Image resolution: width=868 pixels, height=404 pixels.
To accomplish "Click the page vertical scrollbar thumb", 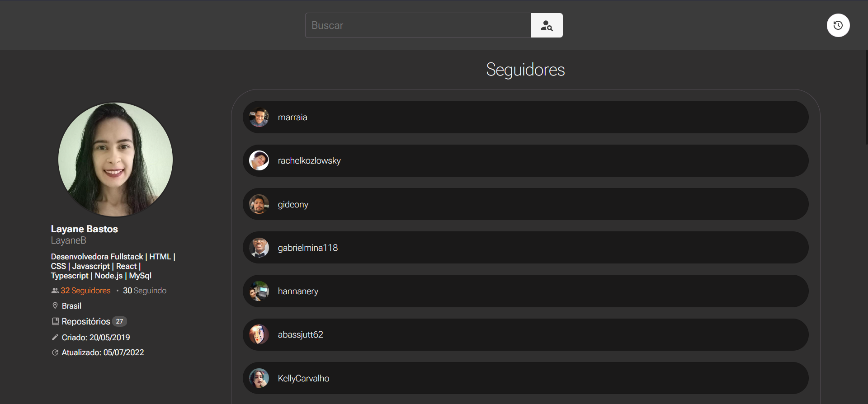I will point(866,97).
